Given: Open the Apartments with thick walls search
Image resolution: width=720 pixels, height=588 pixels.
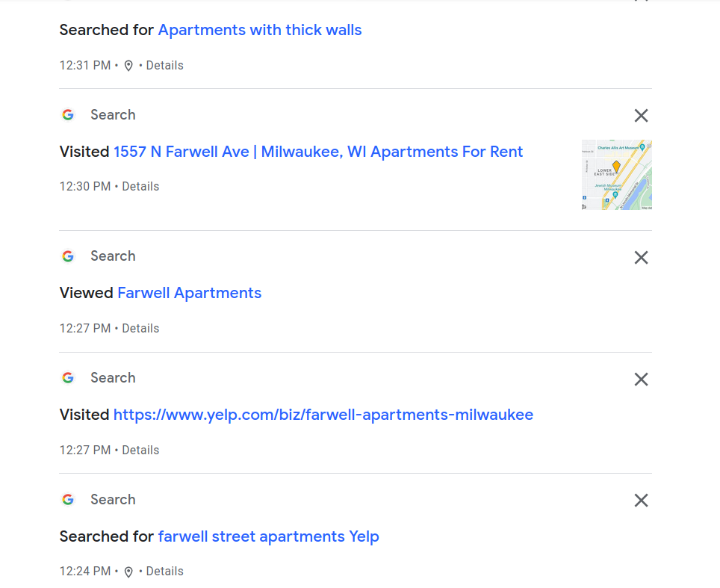Looking at the screenshot, I should coord(260,31).
